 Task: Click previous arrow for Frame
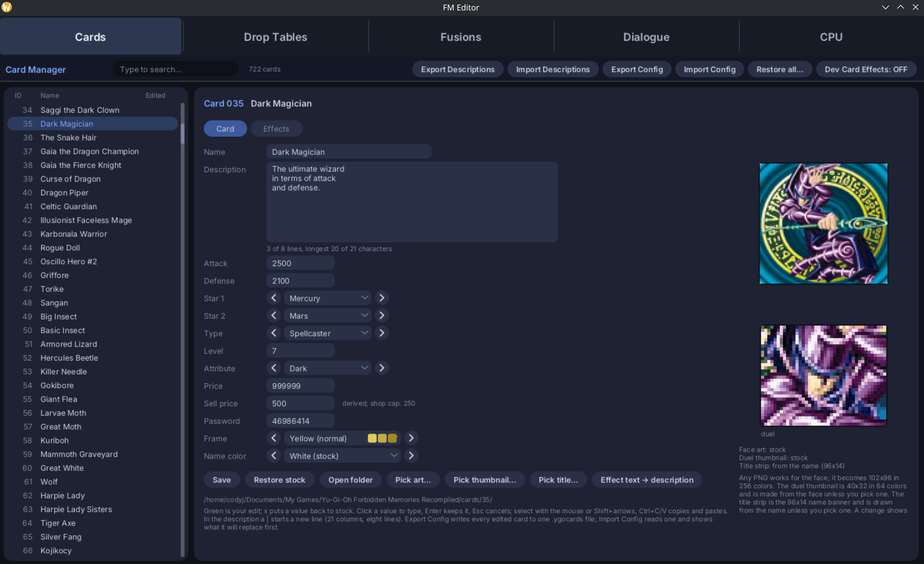pyautogui.click(x=274, y=438)
